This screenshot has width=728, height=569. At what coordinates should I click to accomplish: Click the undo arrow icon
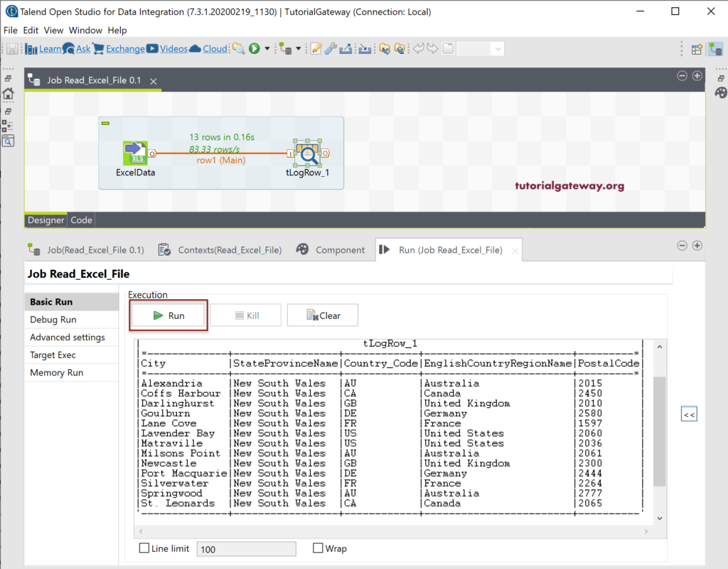418,49
